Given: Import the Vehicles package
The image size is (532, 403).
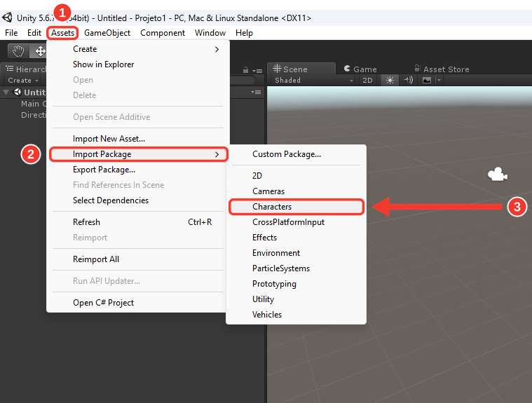Looking at the screenshot, I should tap(296, 315).
